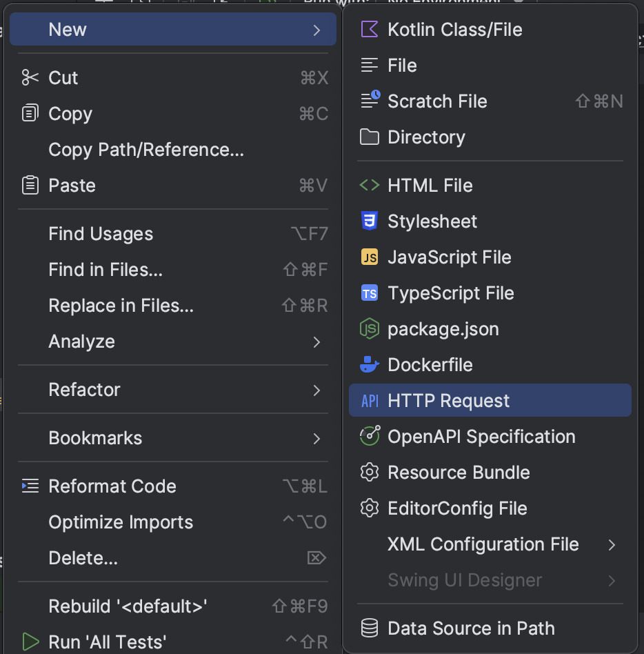Screen dimensions: 644x654
Task: Click the Data Source in Path database icon
Action: pos(370,628)
